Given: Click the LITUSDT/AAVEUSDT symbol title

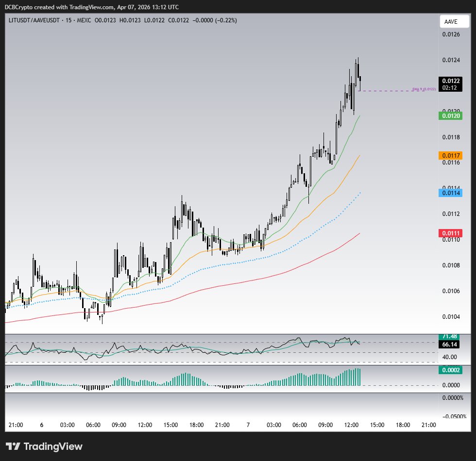Looking at the screenshot, I should [34, 20].
